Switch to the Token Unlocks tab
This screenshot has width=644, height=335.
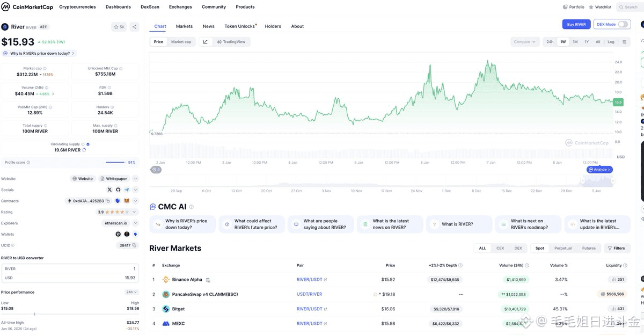coord(240,26)
